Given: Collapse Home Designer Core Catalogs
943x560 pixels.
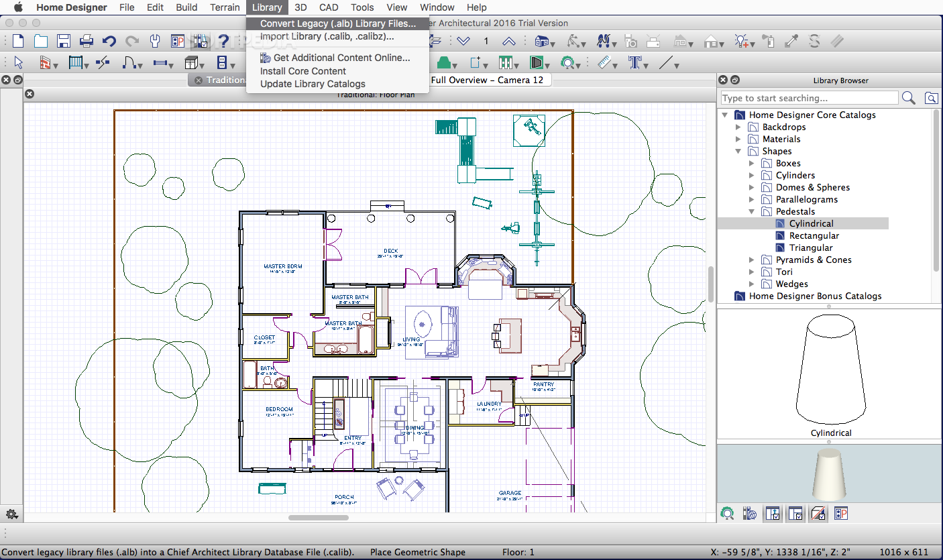Looking at the screenshot, I should [724, 115].
